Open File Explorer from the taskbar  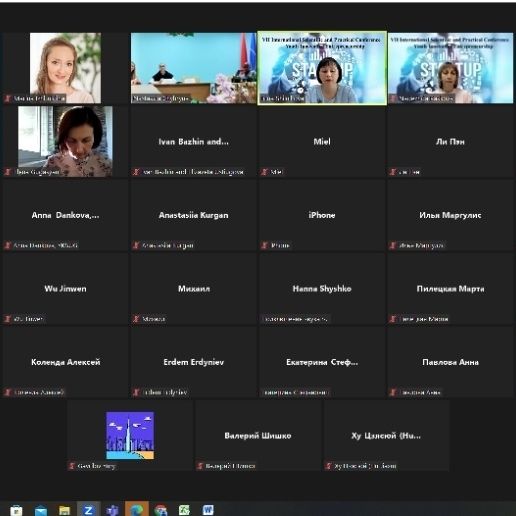click(64, 510)
